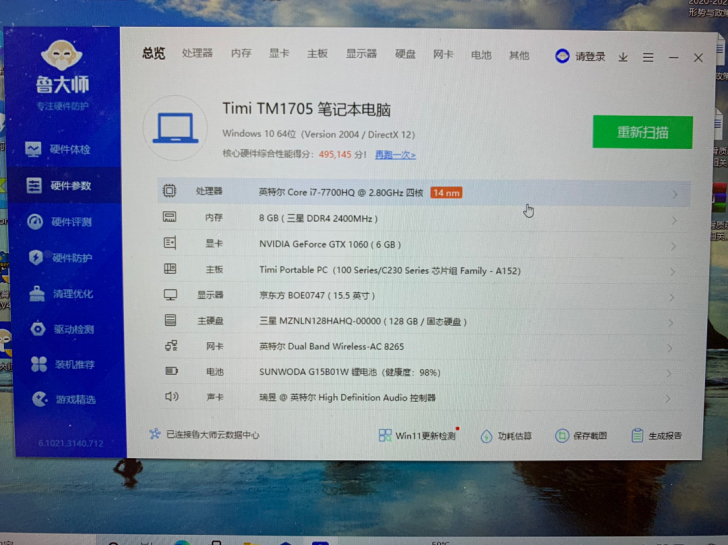Image resolution: width=728 pixels, height=545 pixels.
Task: Expand the 主硬盘 row chevron
Action: tap(670, 323)
